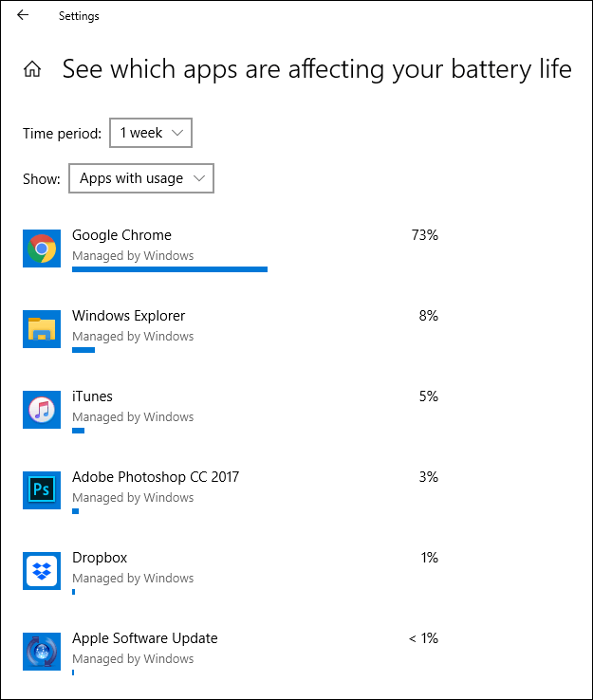This screenshot has width=593, height=700.
Task: Select the iTunes list entry name
Action: (92, 396)
